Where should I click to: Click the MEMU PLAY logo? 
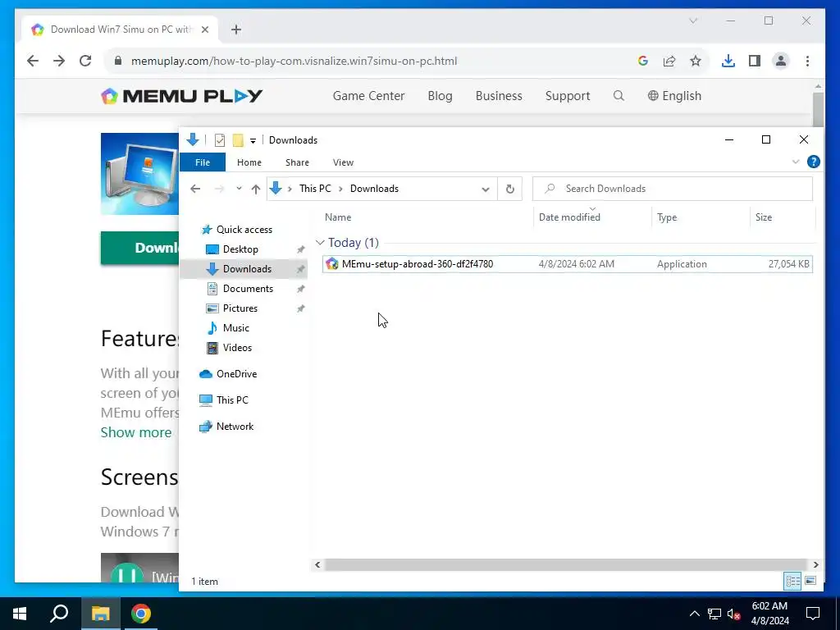(x=181, y=96)
